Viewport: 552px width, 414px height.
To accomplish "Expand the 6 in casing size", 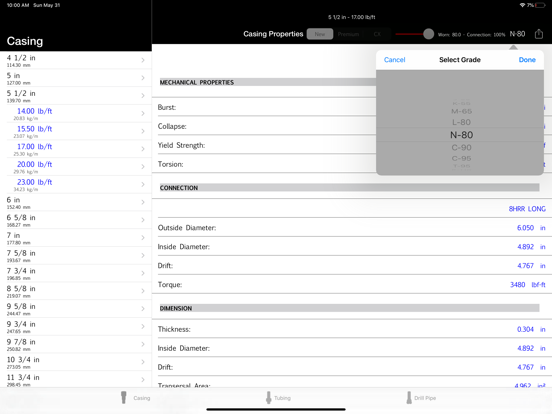I will click(x=76, y=202).
